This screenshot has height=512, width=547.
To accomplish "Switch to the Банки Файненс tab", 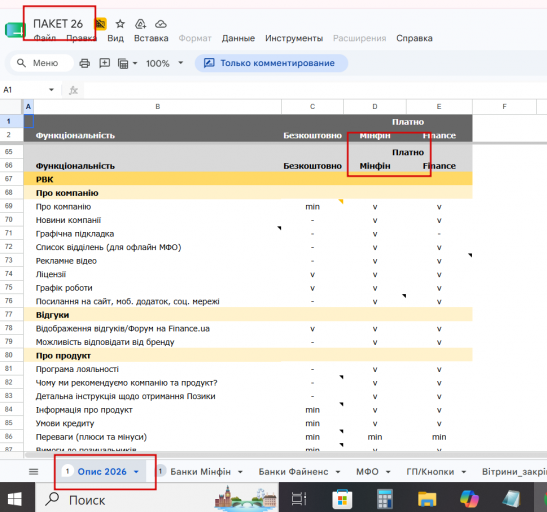I will 293,472.
